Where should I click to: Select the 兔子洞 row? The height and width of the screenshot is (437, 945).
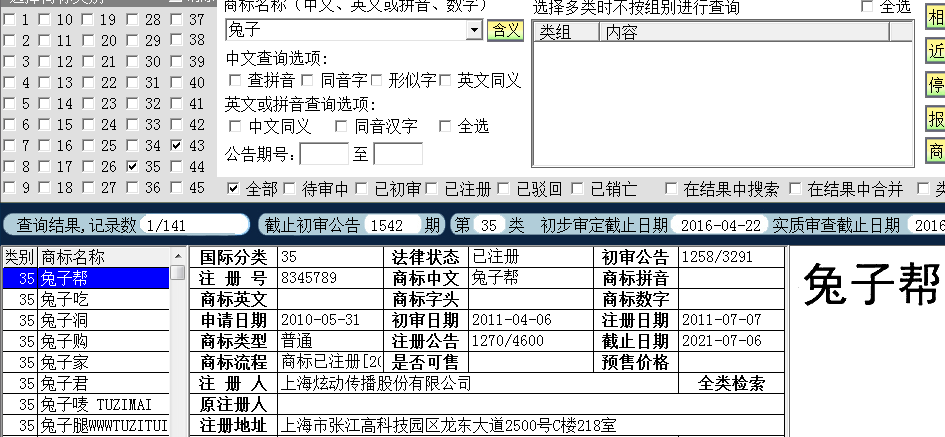click(86, 321)
